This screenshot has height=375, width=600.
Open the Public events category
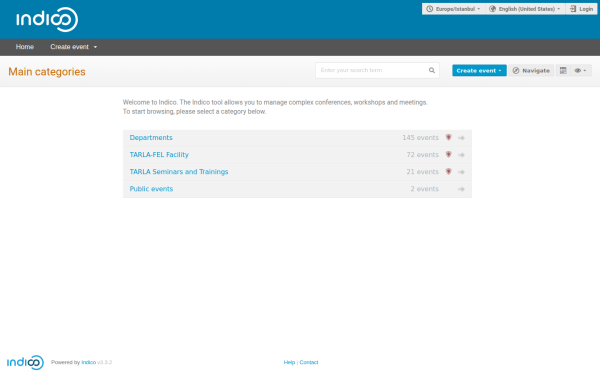coord(151,189)
